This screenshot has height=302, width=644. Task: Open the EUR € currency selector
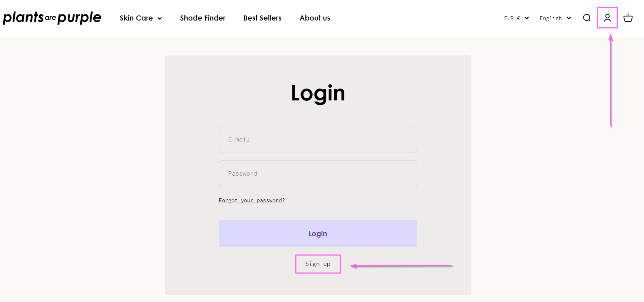516,18
